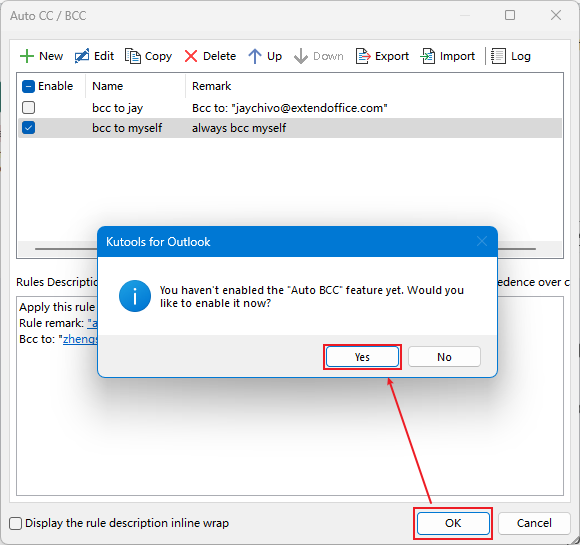The width and height of the screenshot is (580, 545).
Task: Move rule Up in list
Action: 265,56
